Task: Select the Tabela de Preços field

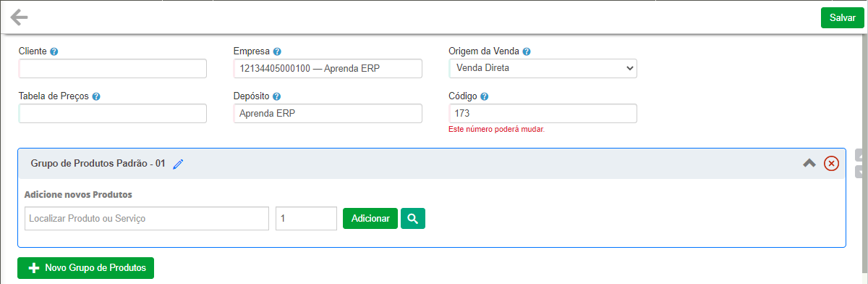Action: (113, 114)
